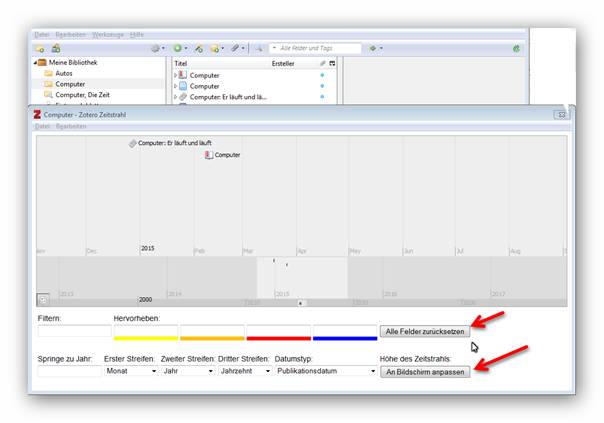Click into the Filtern text field
The height and width of the screenshot is (423, 604).
[75, 331]
